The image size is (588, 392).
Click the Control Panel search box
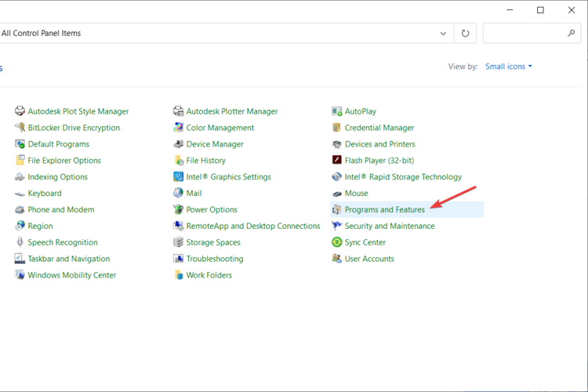pyautogui.click(x=524, y=34)
